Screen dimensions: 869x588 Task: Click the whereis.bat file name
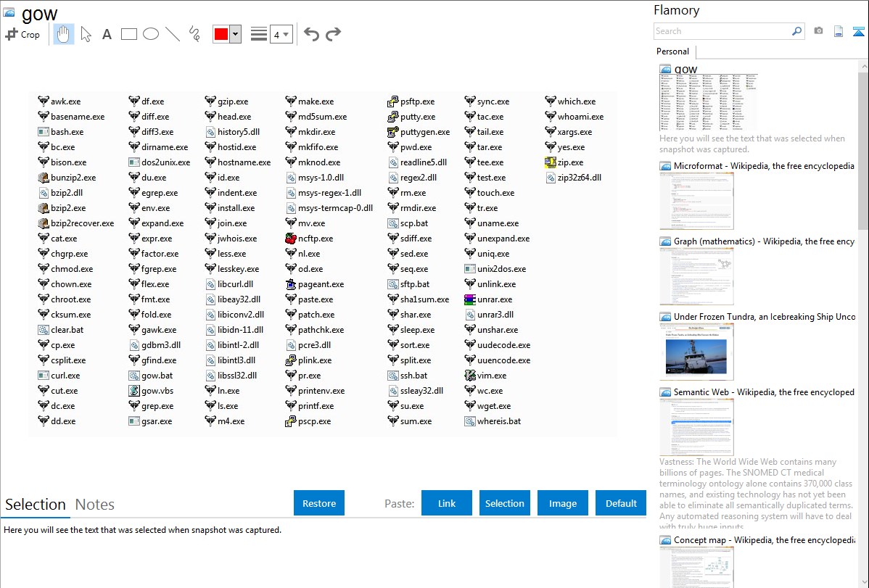(499, 421)
